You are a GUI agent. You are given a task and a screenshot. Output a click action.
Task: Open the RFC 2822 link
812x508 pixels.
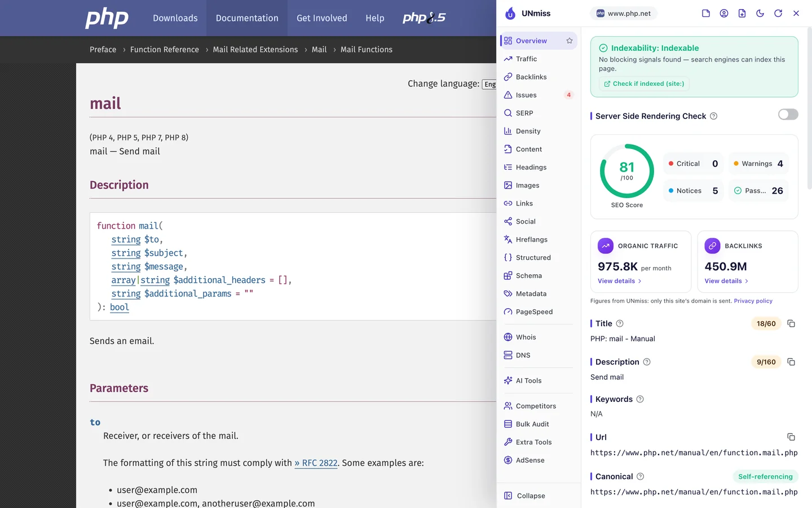(x=316, y=463)
